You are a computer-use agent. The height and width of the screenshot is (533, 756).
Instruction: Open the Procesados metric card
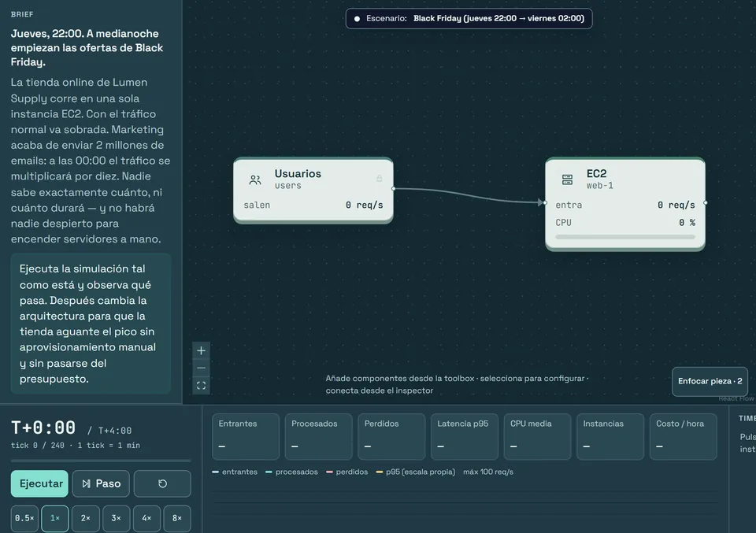tap(318, 436)
